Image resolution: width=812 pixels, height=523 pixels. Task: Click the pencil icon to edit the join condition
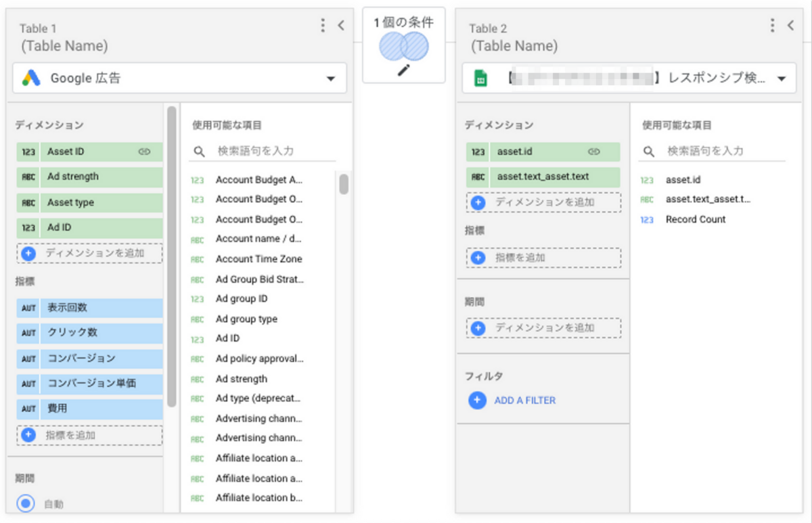click(403, 69)
